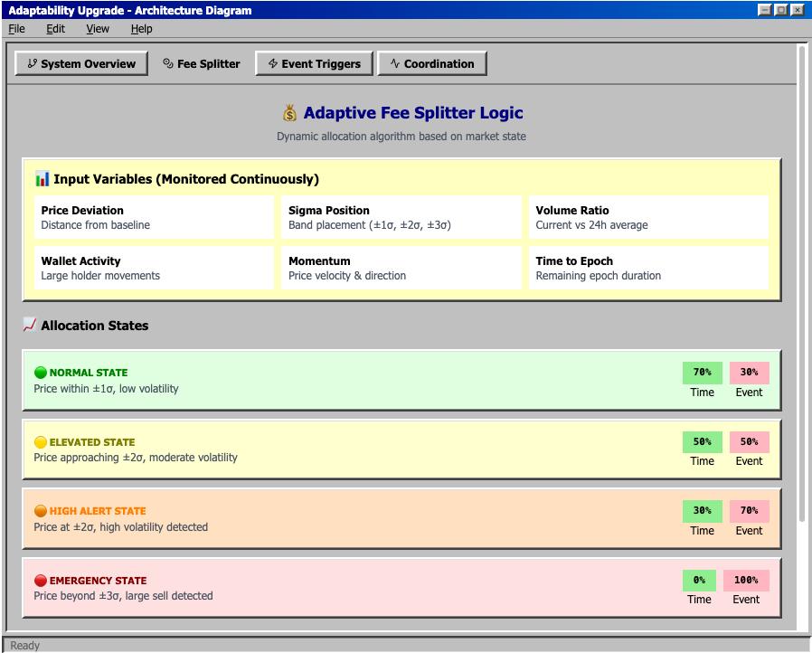Select the Price Deviation variable card
The width and height of the screenshot is (812, 653).
click(x=154, y=217)
